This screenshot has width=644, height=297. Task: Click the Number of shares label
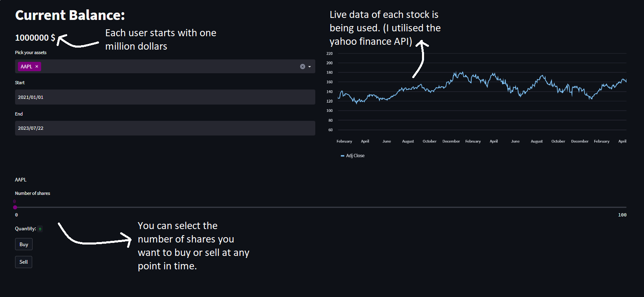[x=33, y=193]
